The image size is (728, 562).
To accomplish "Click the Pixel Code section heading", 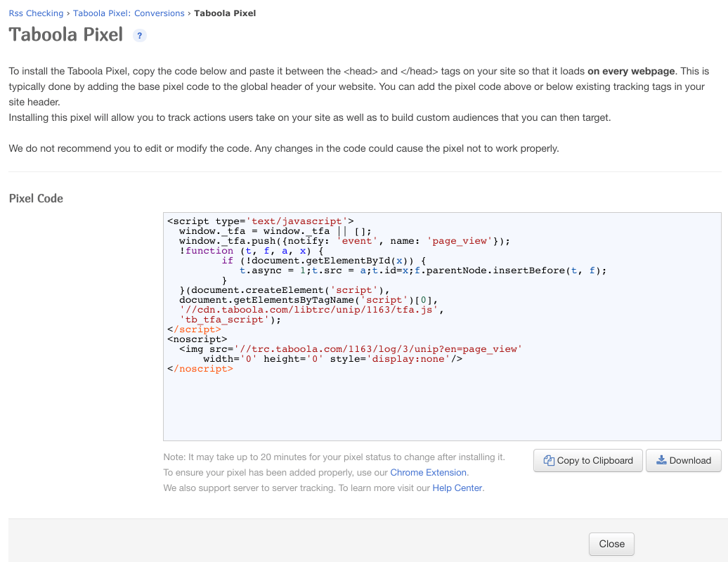I will tap(37, 198).
